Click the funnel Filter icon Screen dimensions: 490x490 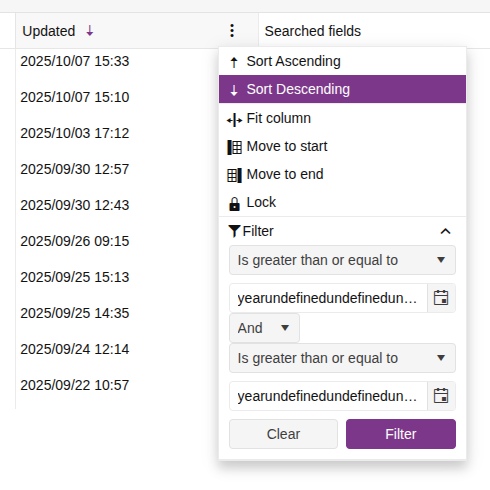tap(234, 231)
